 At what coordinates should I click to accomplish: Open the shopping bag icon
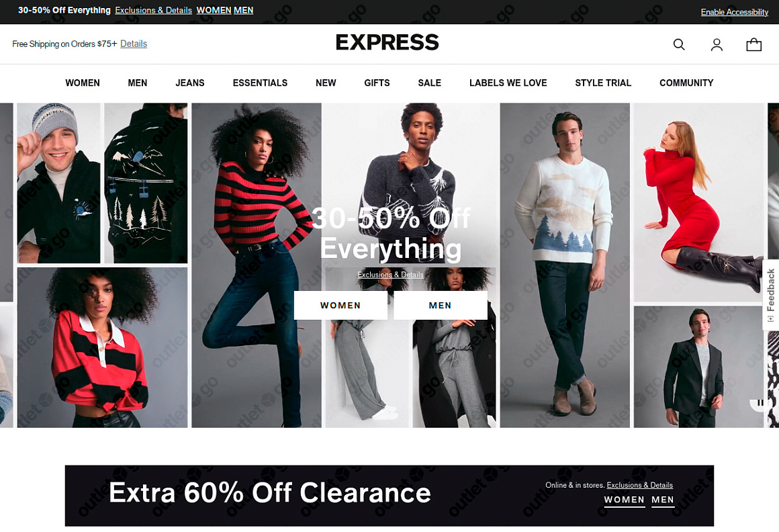[x=753, y=45]
